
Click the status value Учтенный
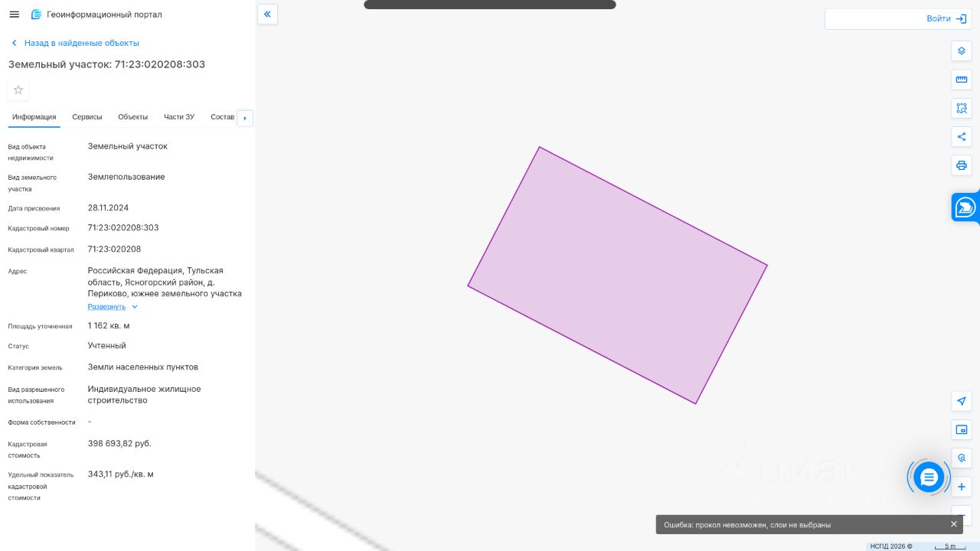tap(107, 346)
